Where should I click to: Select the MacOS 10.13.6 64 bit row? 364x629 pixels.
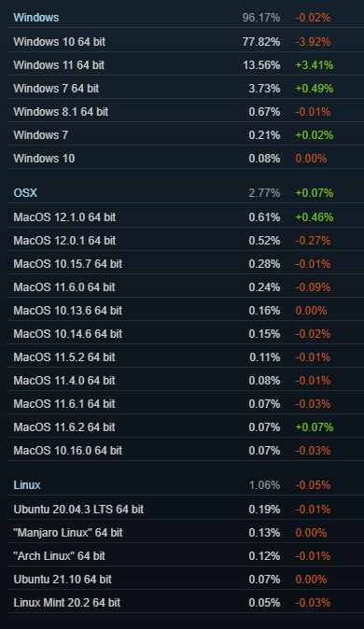pyautogui.click(x=185, y=310)
